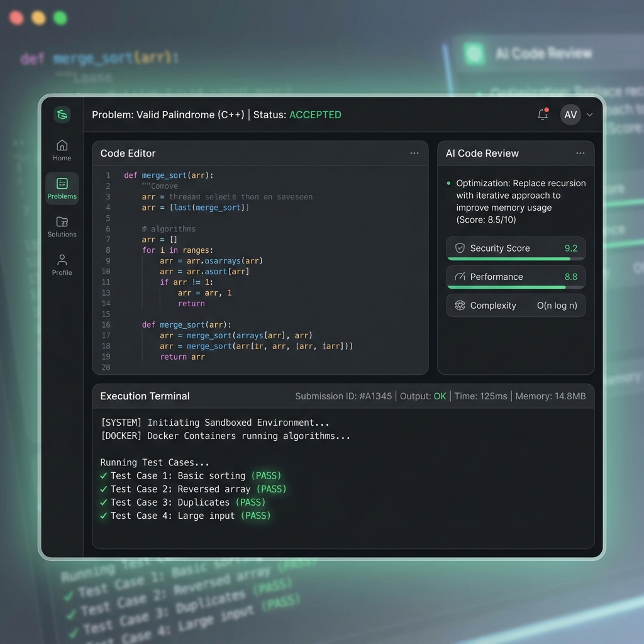This screenshot has width=644, height=644.
Task: Click Test Case 4 Large input line
Action: coord(186,516)
